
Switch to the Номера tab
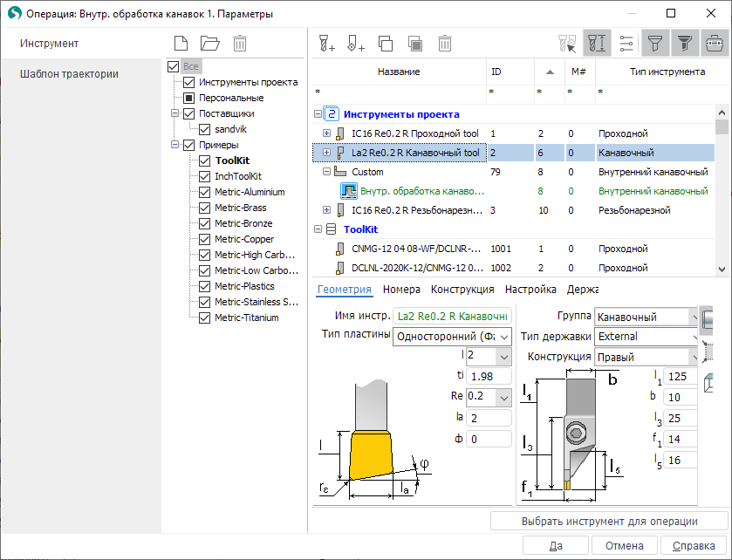tap(401, 290)
